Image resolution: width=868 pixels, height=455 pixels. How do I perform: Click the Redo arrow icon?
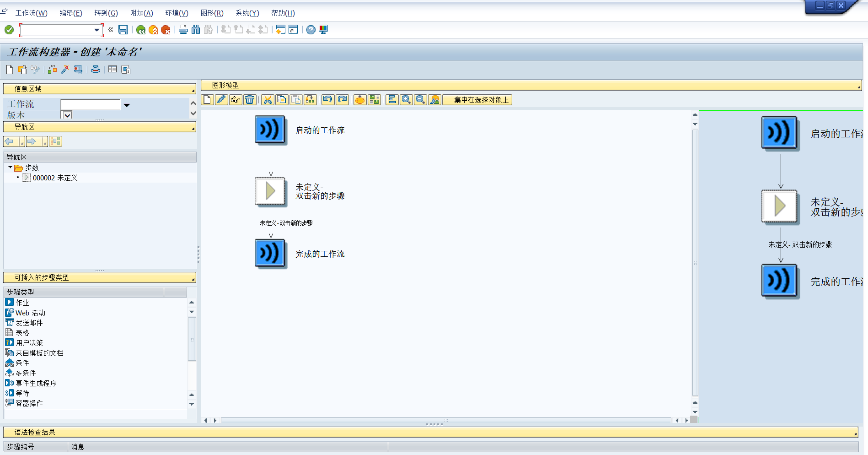[342, 100]
